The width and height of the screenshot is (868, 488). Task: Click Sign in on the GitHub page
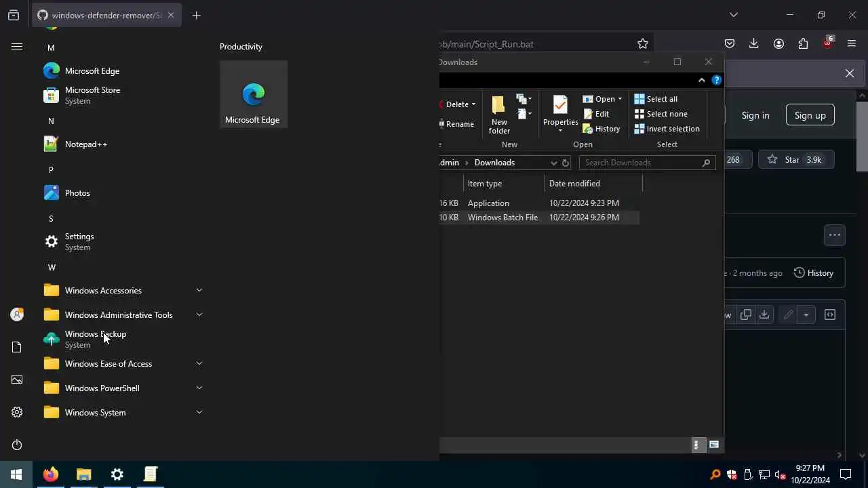tap(755, 115)
